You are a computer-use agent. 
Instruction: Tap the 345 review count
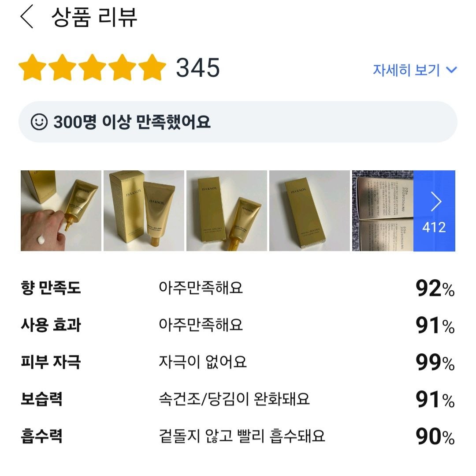click(198, 67)
